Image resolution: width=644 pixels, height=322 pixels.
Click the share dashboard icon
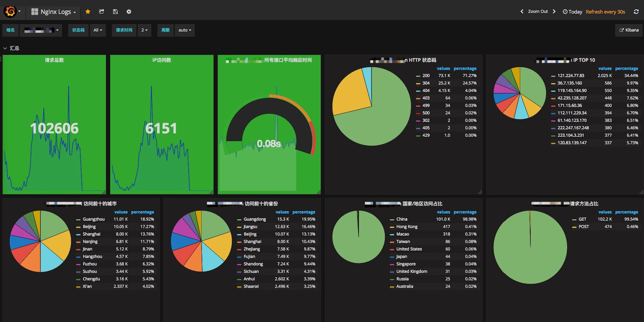click(x=101, y=12)
